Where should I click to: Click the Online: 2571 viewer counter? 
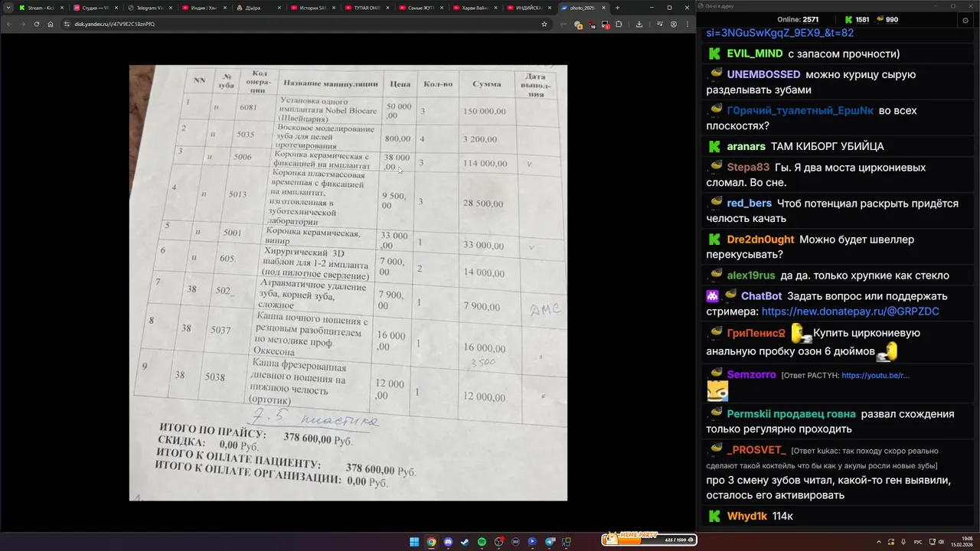coord(798,19)
